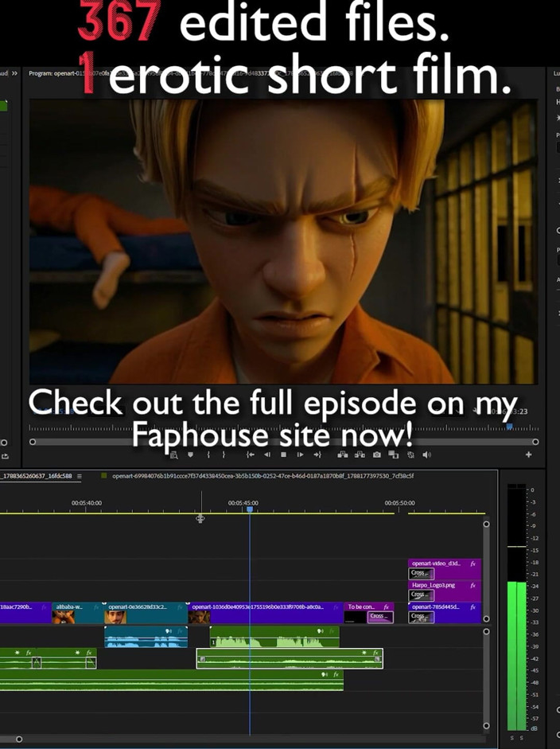Click the fx badge on the long bottom audio clip
560x749 pixels.
pyautogui.click(x=336, y=674)
